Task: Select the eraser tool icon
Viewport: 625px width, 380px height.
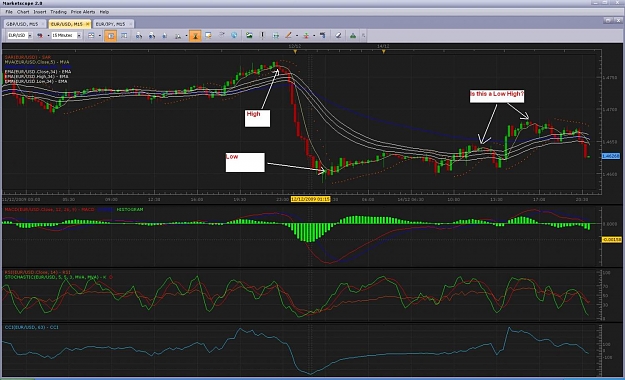Action: pyautogui.click(x=338, y=35)
